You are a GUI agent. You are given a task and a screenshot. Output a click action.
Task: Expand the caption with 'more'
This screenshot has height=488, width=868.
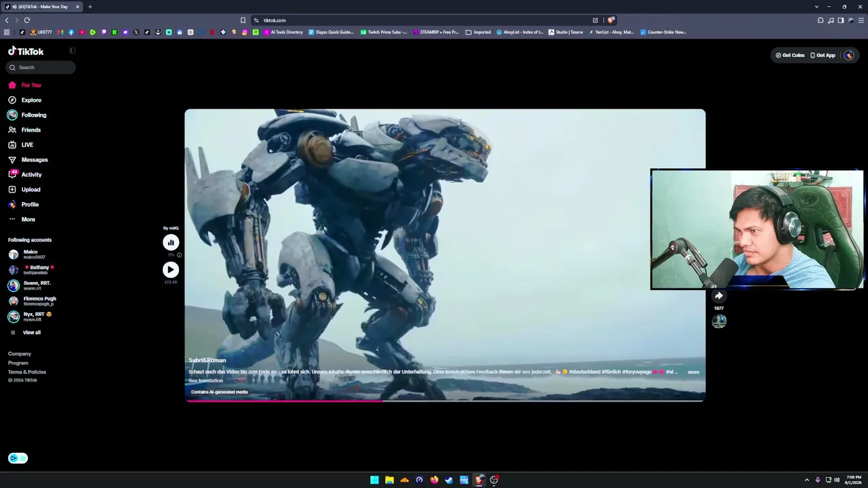pyautogui.click(x=693, y=372)
